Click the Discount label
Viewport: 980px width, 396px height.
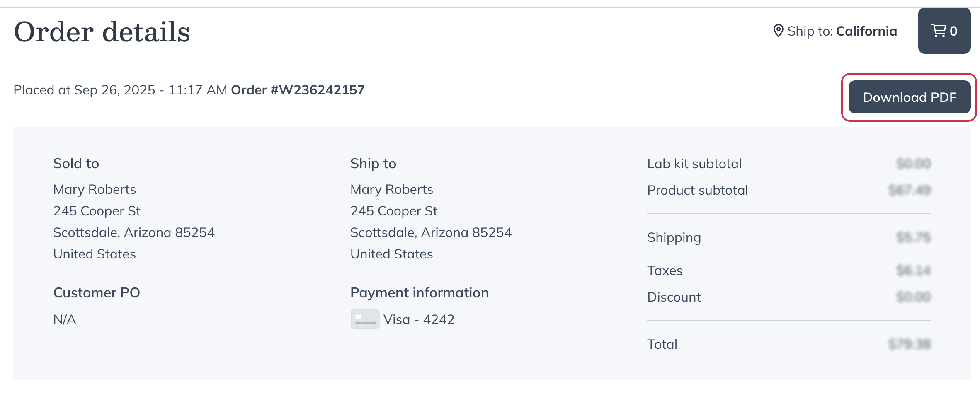click(x=674, y=297)
